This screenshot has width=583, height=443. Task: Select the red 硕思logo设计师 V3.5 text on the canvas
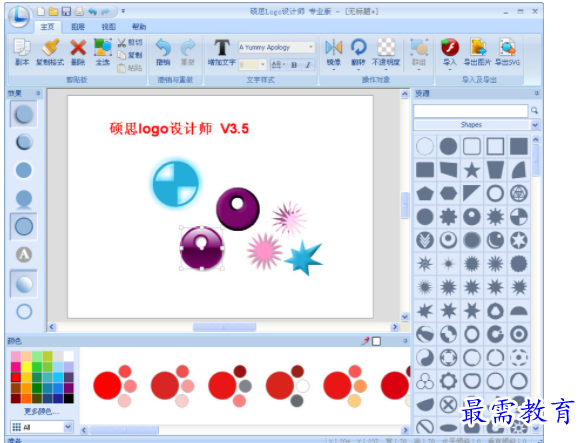[x=179, y=129]
